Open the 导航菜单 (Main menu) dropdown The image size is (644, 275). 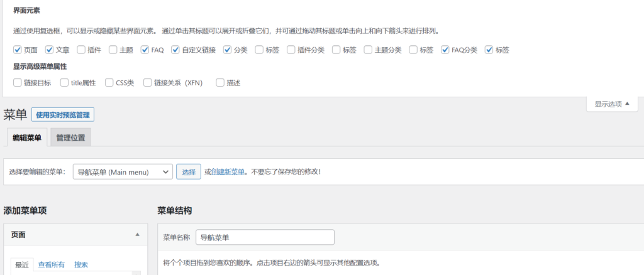(x=123, y=171)
